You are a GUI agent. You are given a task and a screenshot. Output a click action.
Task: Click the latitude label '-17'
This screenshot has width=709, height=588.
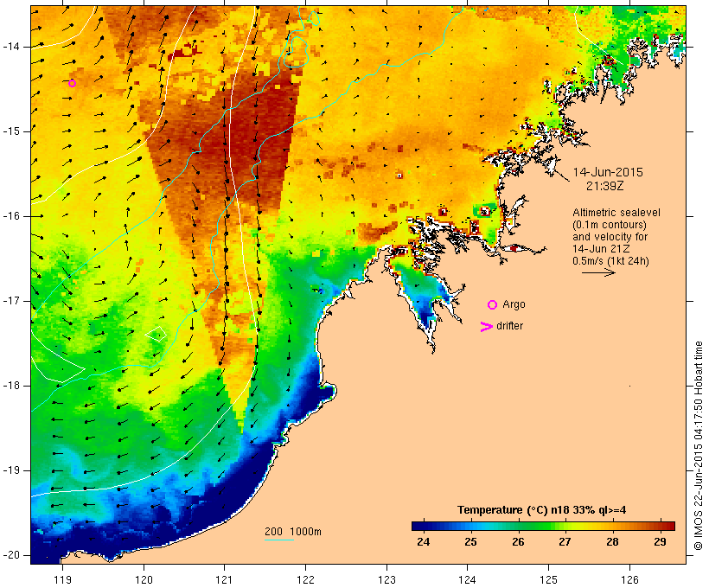[11, 301]
